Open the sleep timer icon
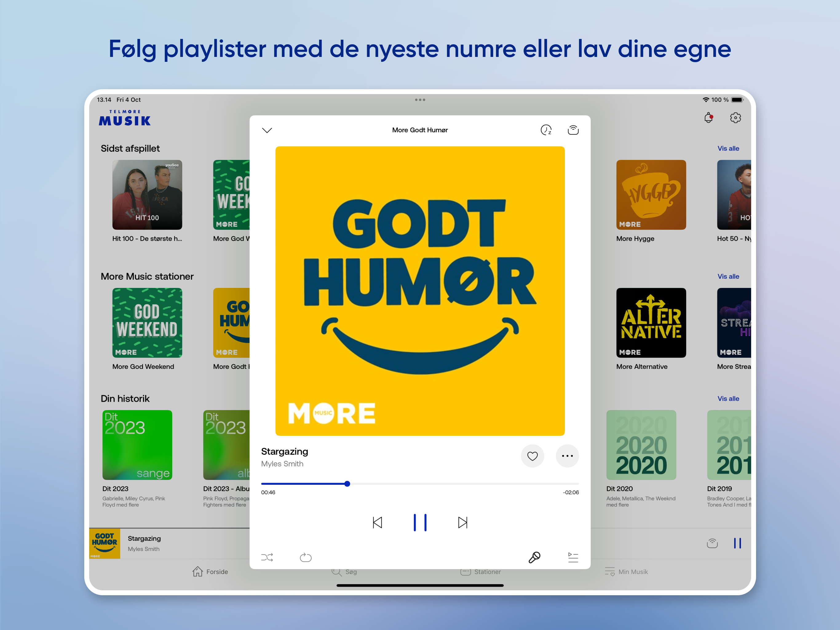840x630 pixels. (x=546, y=130)
